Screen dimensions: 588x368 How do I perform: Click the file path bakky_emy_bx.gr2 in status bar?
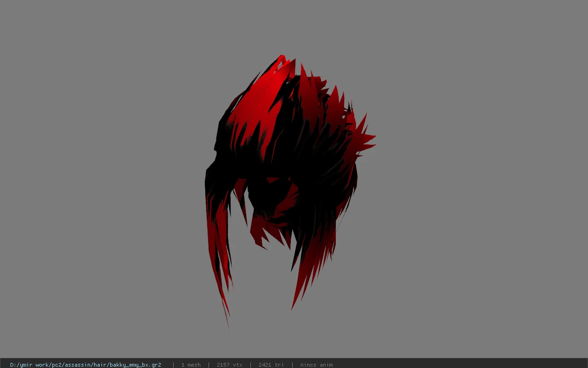tap(85, 365)
